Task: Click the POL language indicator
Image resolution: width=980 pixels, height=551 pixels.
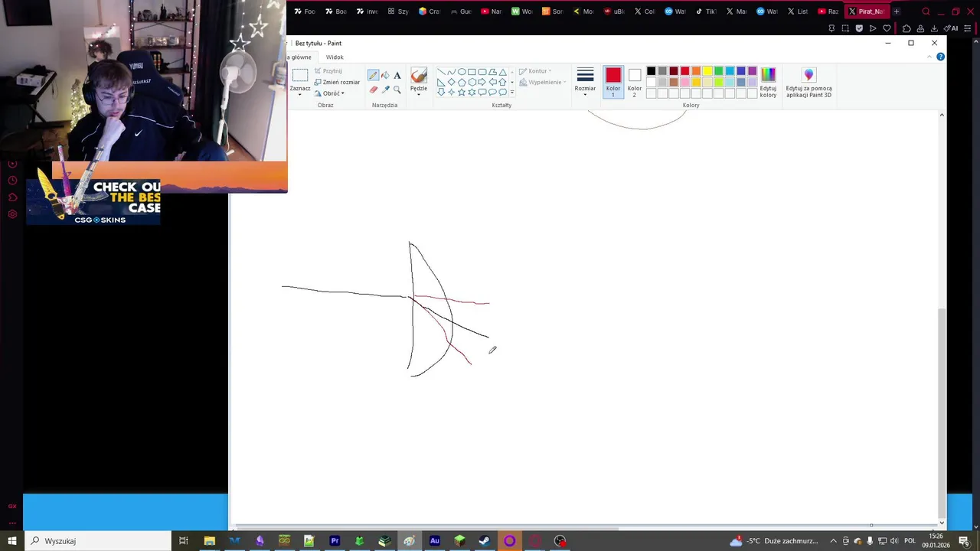Action: (x=910, y=541)
